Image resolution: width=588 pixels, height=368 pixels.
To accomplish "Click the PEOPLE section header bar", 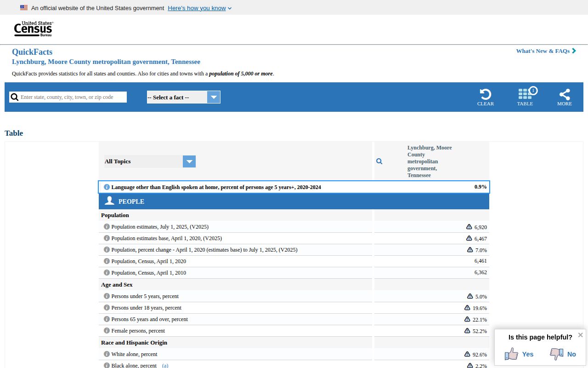I will click(294, 201).
